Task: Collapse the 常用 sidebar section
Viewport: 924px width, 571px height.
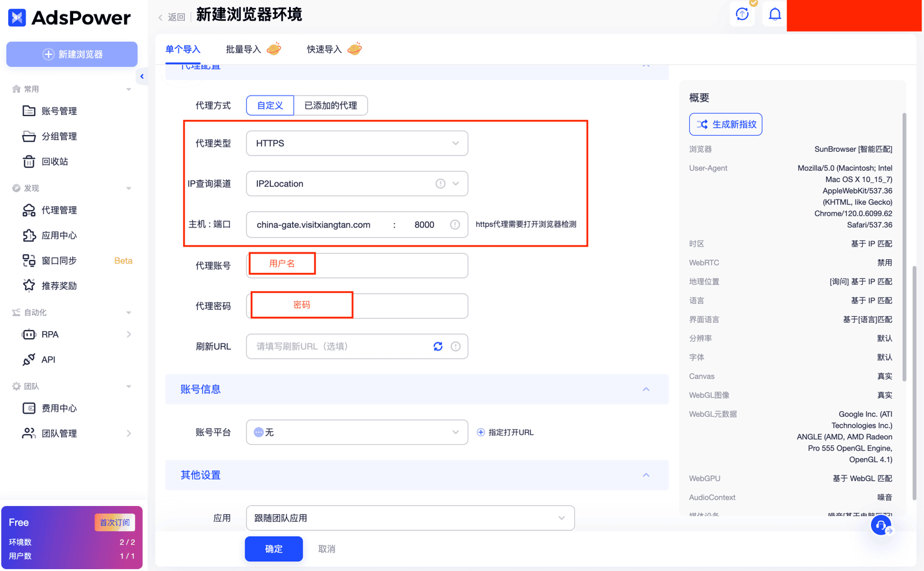Action: point(129,89)
